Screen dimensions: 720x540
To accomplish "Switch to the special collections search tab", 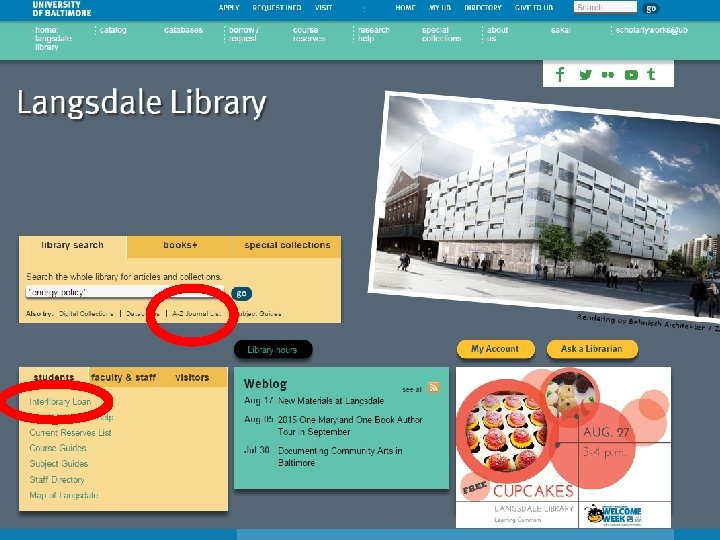I will (287, 245).
